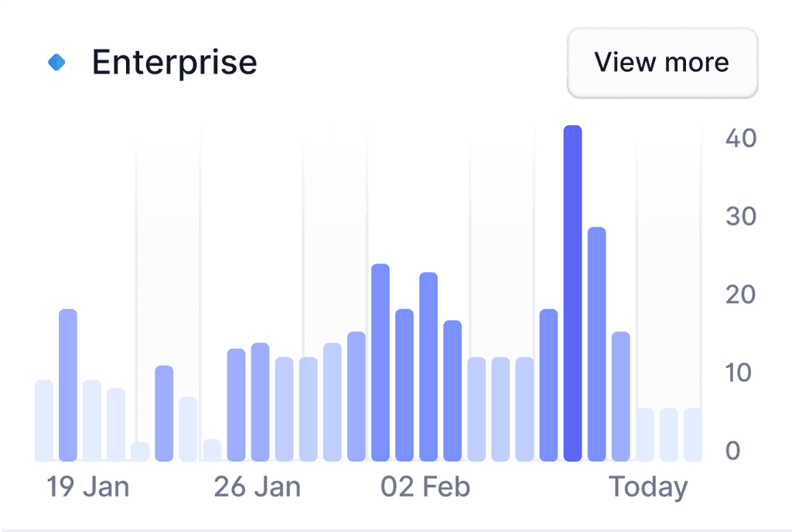Click the 19 Jan date label
792x532 pixels.
tap(87, 487)
